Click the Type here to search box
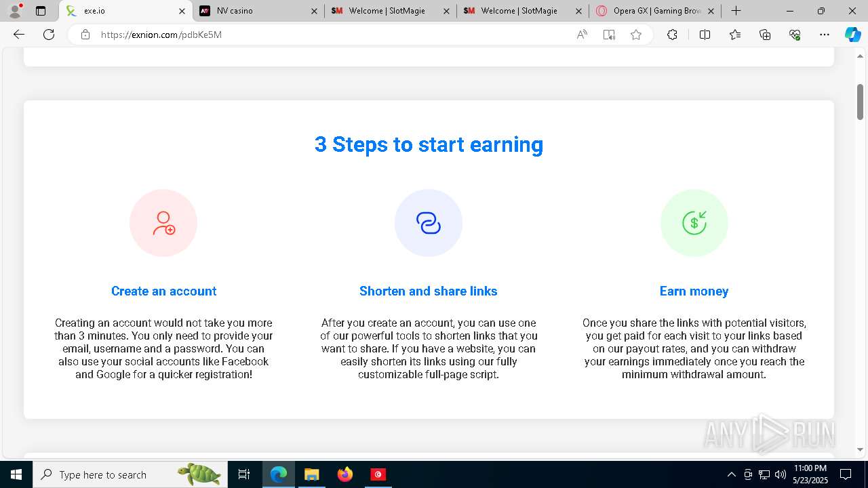The height and width of the screenshot is (488, 868). tap(129, 474)
